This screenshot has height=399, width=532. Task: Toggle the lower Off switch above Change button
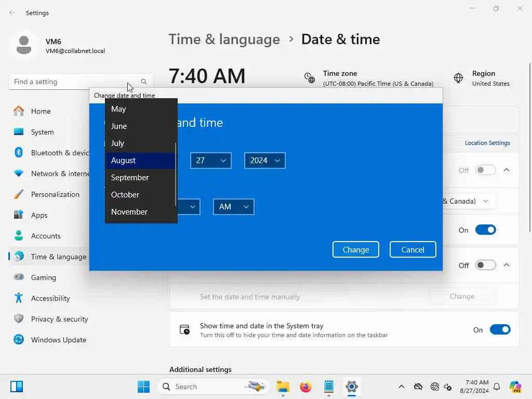(x=486, y=265)
